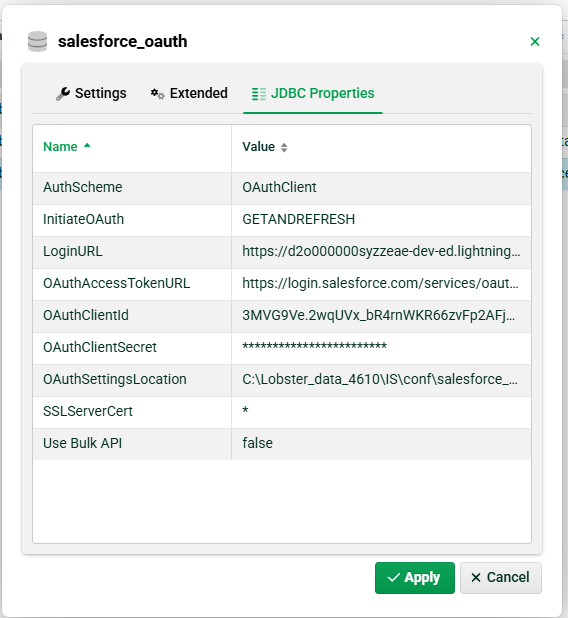Toggle sort arrows on Value column
568x618 pixels.
[284, 147]
